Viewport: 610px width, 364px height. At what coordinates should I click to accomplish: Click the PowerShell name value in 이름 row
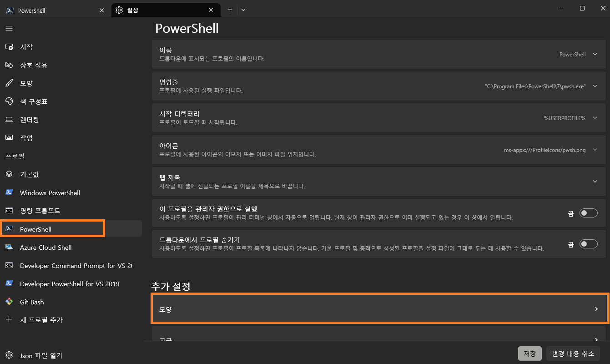572,54
